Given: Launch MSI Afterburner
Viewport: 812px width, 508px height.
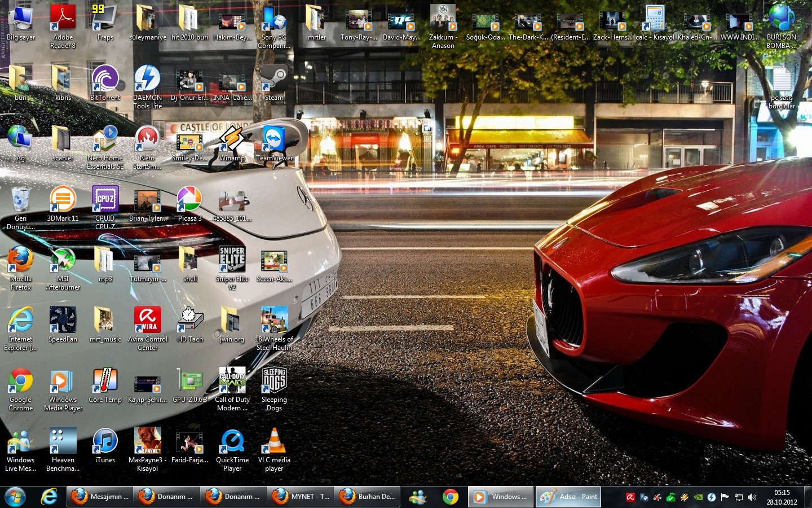Looking at the screenshot, I should point(63,268).
